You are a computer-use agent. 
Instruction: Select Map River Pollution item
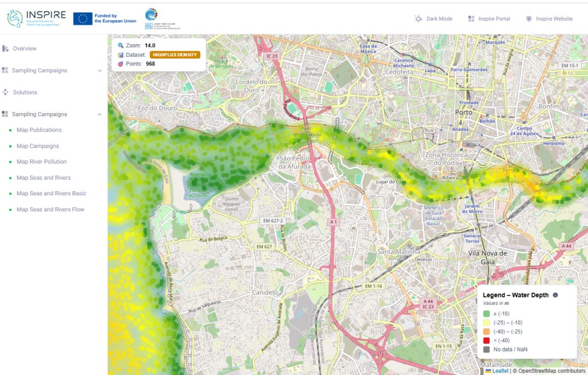pyautogui.click(x=41, y=162)
